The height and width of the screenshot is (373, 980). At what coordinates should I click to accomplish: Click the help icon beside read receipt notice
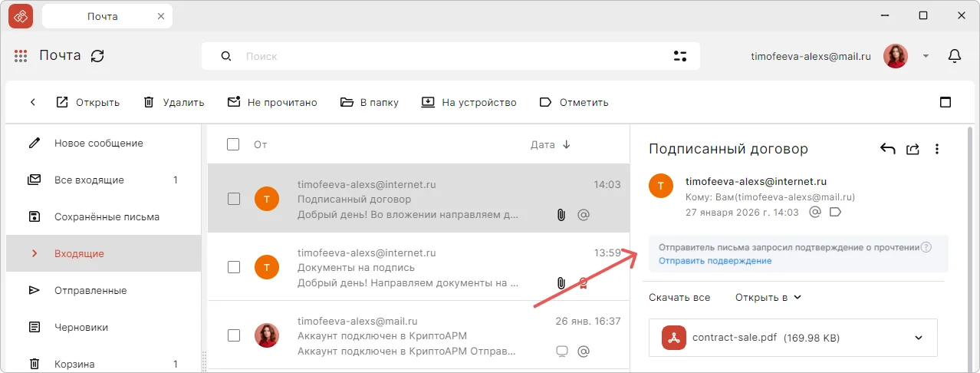click(926, 247)
